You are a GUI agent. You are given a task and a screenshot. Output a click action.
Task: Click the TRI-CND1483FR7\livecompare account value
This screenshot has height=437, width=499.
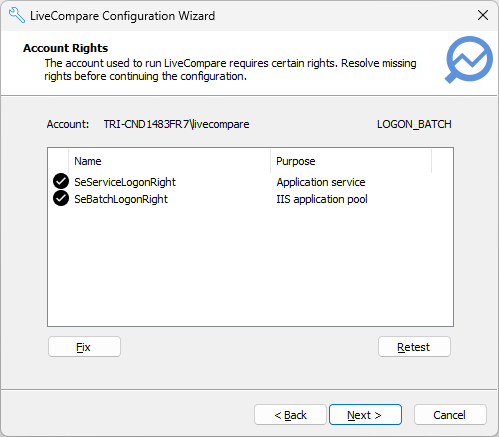coord(176,124)
